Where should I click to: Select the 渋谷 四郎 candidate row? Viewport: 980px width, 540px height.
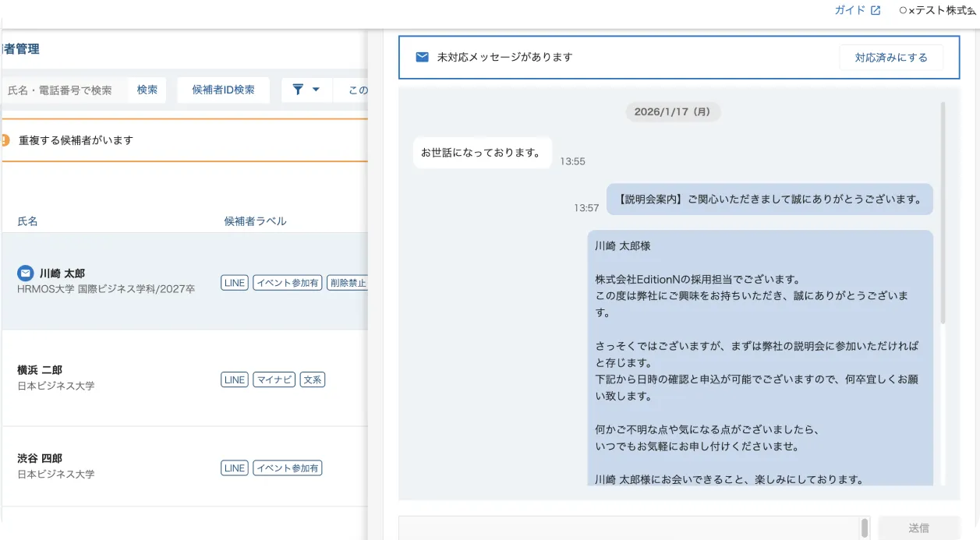(x=185, y=467)
